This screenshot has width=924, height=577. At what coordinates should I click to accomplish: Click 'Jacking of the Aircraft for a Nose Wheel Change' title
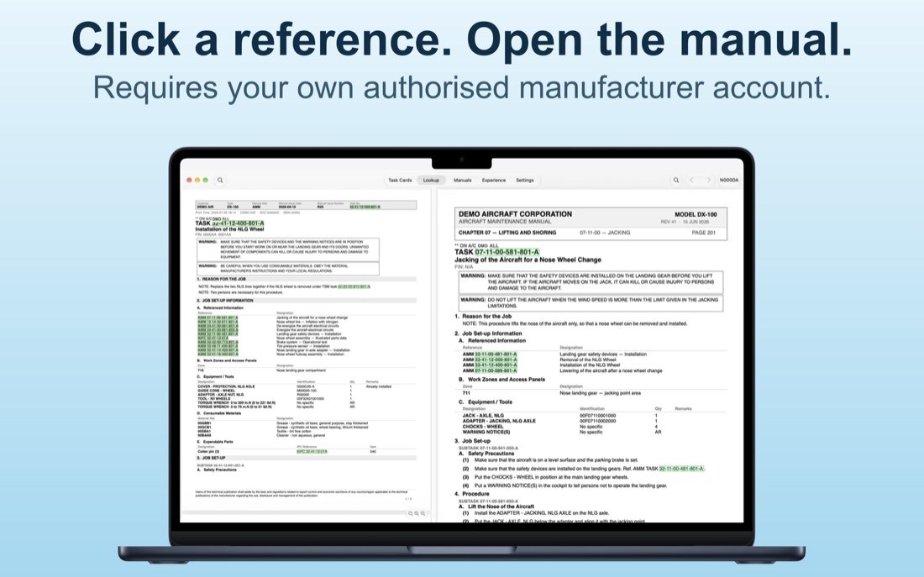(528, 260)
